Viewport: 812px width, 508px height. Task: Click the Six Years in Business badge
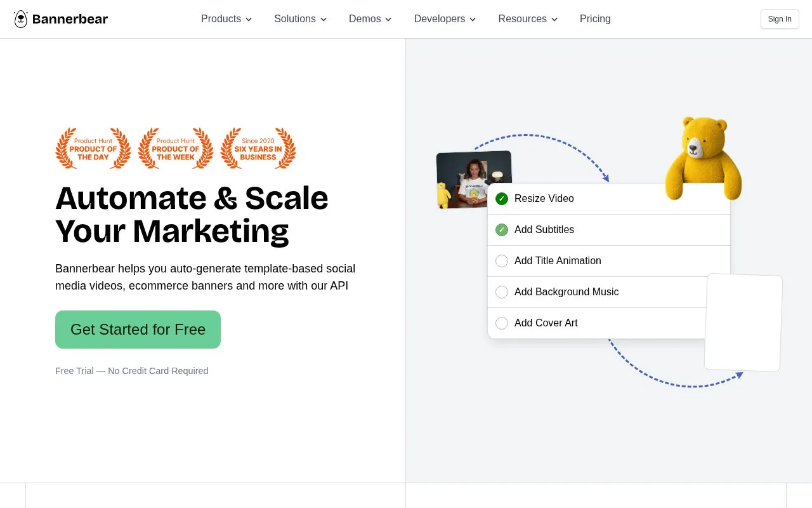(x=258, y=149)
